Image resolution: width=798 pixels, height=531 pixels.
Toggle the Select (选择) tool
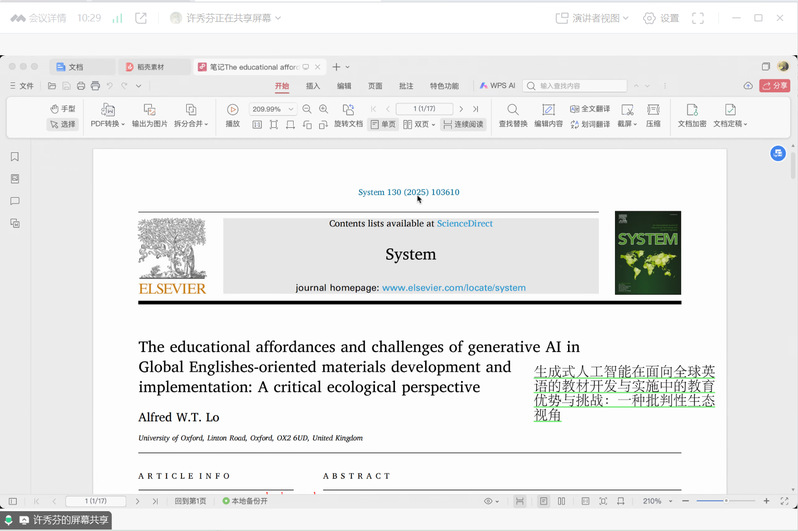(x=62, y=125)
